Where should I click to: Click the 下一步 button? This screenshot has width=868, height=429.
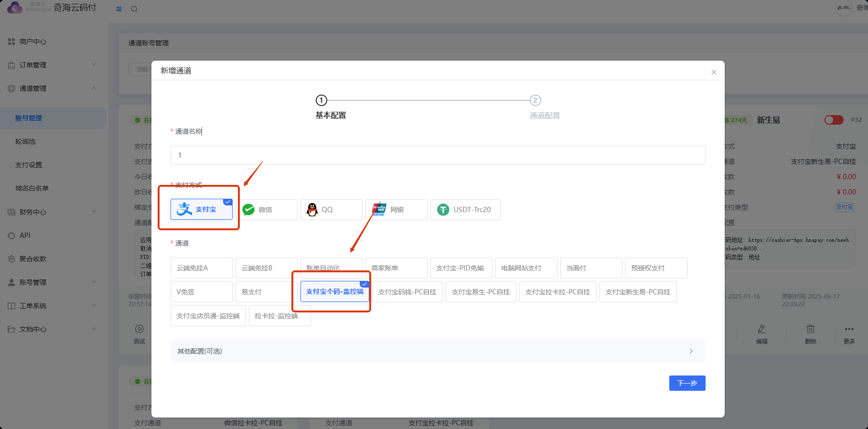click(687, 383)
